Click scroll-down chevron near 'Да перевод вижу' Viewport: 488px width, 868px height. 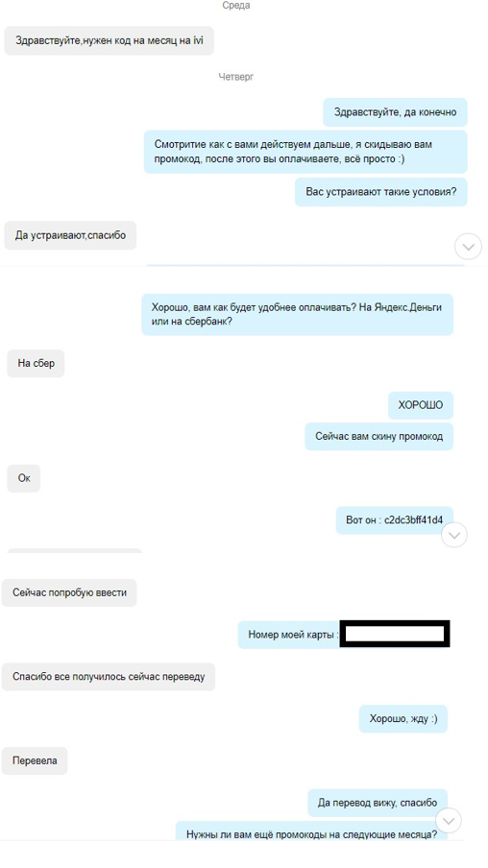tap(449, 820)
